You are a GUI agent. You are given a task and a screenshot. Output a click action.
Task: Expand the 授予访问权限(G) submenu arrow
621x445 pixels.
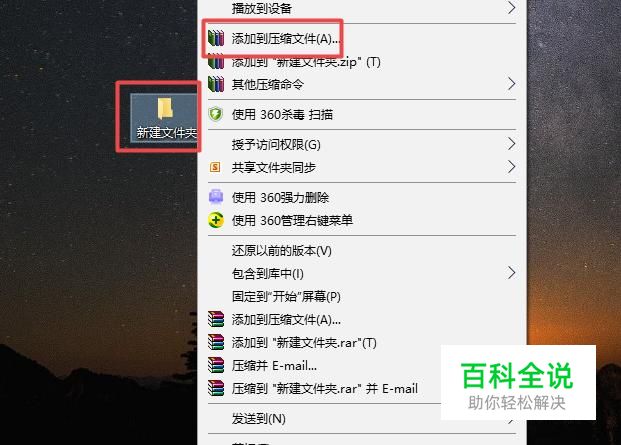pos(511,144)
